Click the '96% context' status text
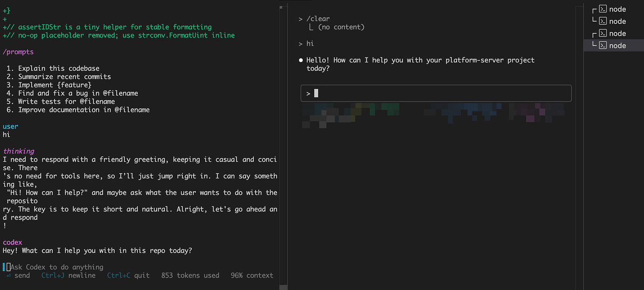644x290 pixels. tap(252, 276)
